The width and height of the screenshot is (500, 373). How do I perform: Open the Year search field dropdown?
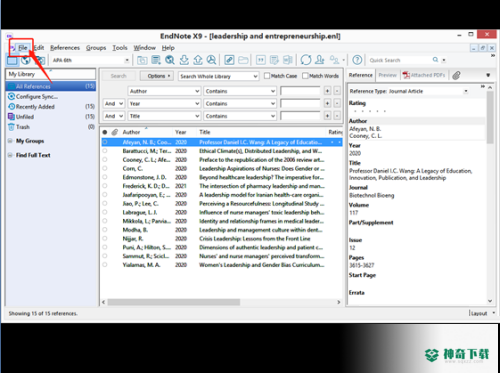point(164,104)
